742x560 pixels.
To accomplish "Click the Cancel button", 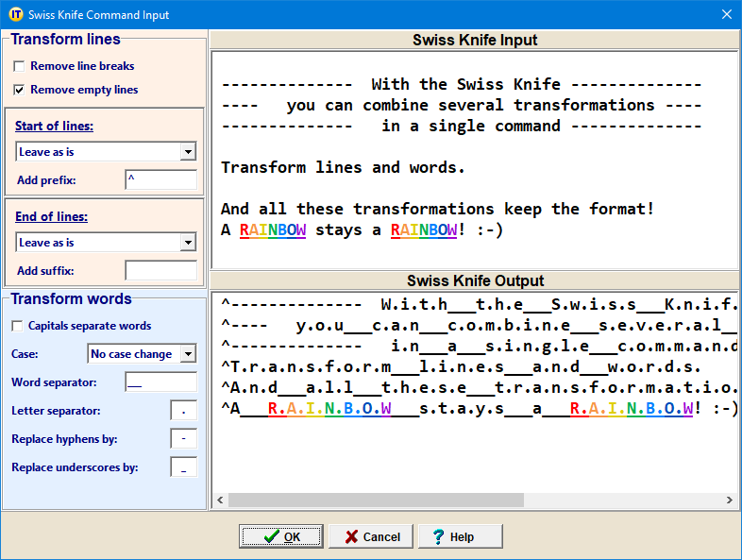I will pos(371,536).
